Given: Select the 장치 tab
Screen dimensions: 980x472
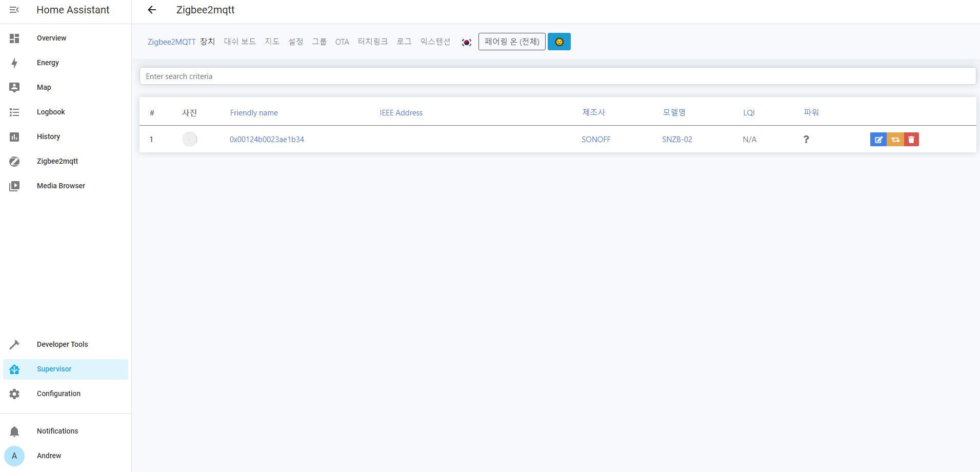Looking at the screenshot, I should coord(208,42).
